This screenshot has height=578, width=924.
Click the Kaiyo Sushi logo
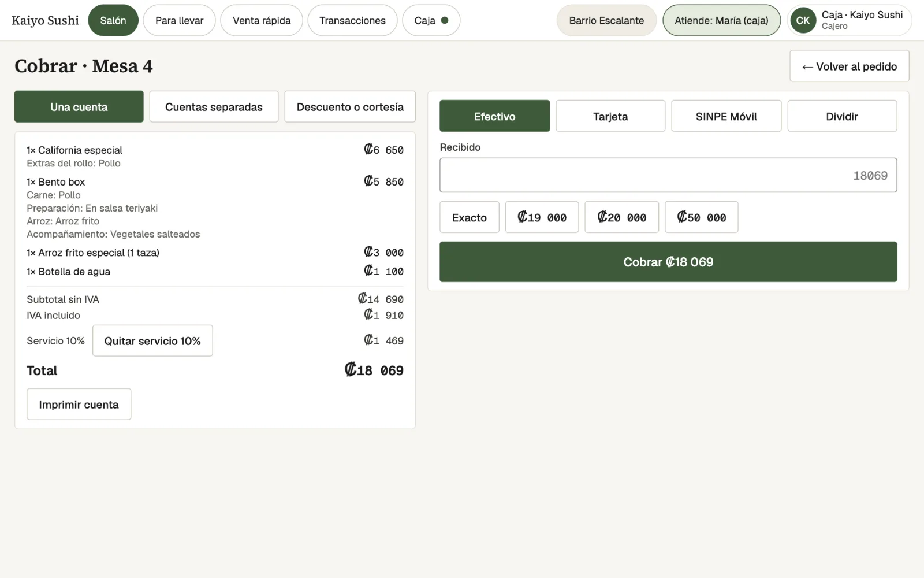[45, 20]
